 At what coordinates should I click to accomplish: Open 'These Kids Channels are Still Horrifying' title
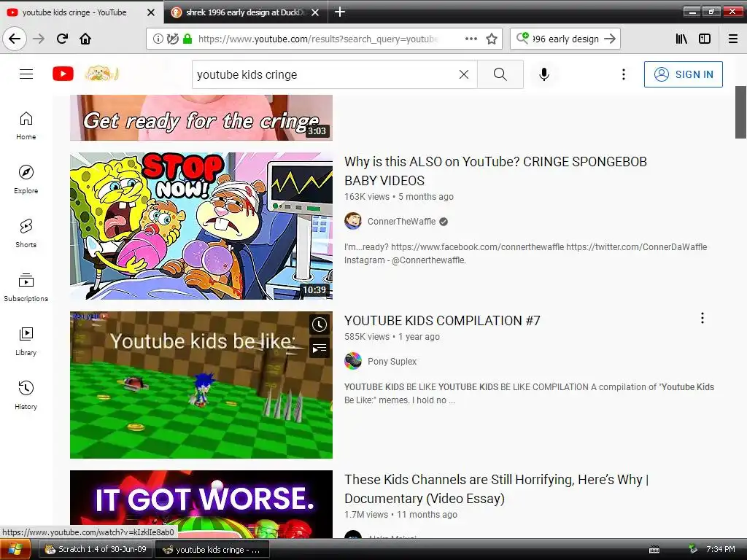[x=496, y=489]
